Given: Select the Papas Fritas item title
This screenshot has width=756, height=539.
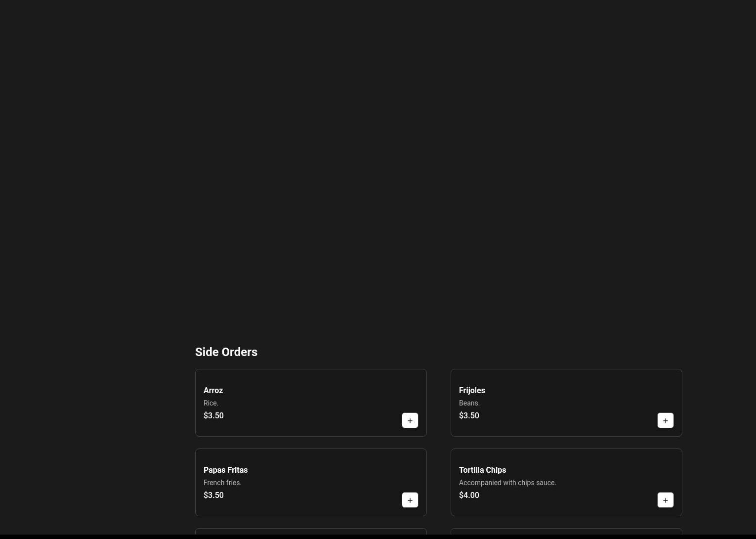Looking at the screenshot, I should (225, 470).
